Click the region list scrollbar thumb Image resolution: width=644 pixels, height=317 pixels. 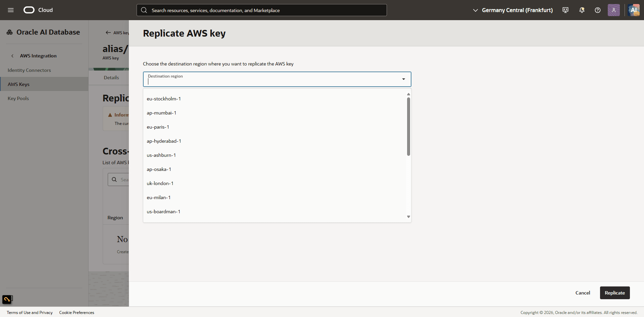[x=408, y=127]
